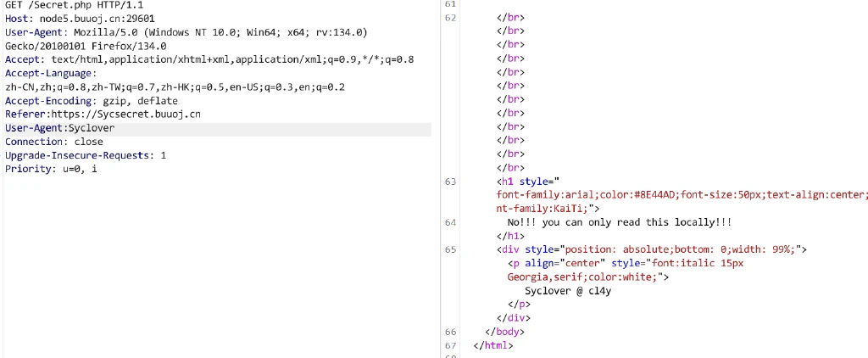Viewport: 868px width, 358px height.
Task: Click the Mozilla/5.0 User-Agent header line
Action: point(186,32)
